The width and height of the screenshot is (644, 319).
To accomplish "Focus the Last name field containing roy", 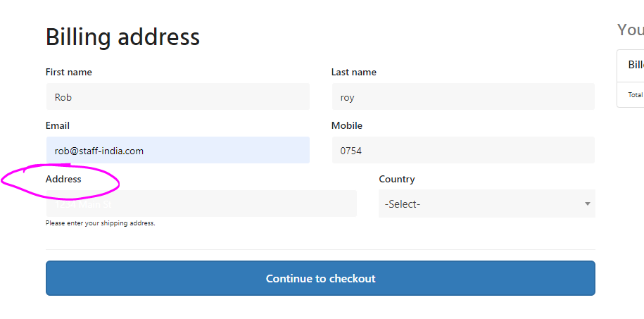I will (463, 97).
